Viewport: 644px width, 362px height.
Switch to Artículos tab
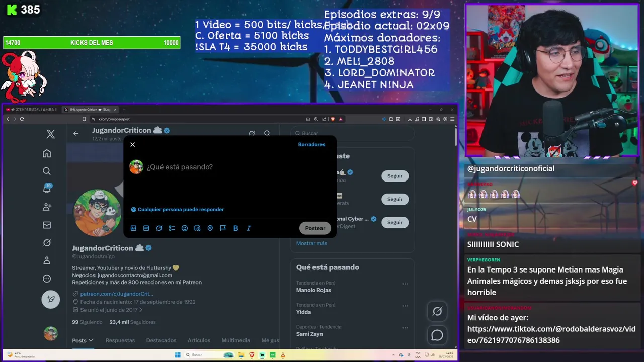(x=199, y=340)
